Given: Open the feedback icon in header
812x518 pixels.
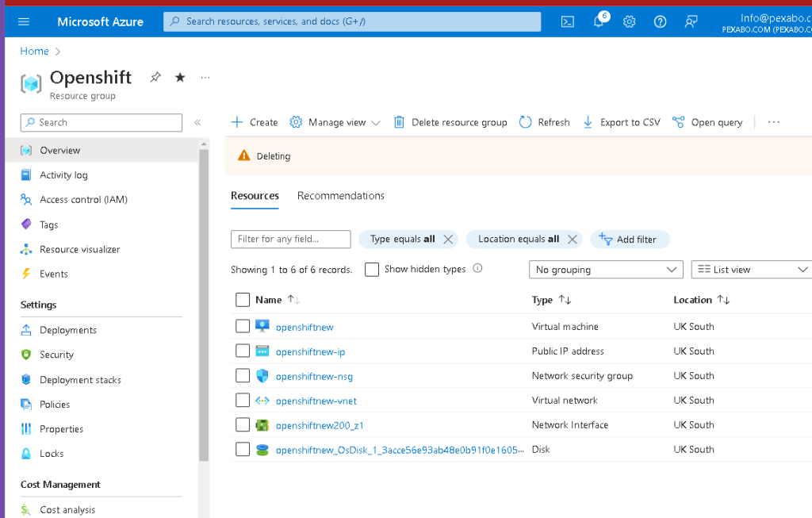Looking at the screenshot, I should (x=691, y=21).
